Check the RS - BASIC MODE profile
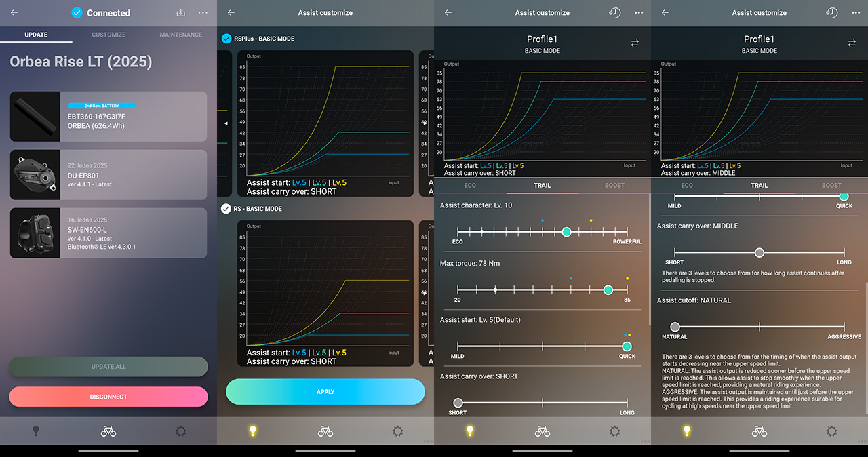The width and height of the screenshot is (868, 457). (226, 209)
